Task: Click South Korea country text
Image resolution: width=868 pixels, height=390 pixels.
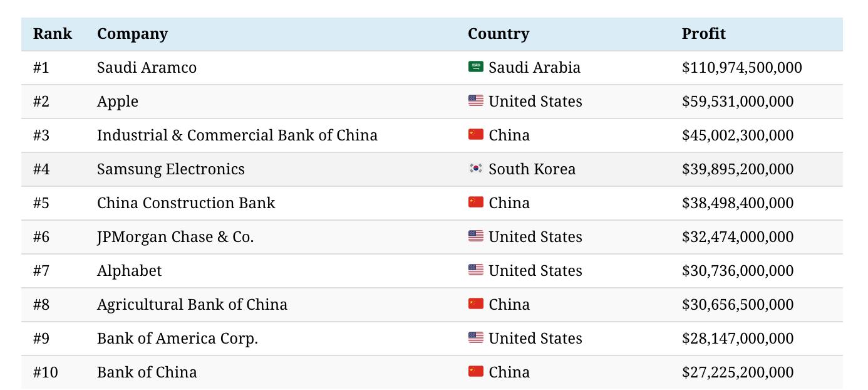Action: coord(532,169)
